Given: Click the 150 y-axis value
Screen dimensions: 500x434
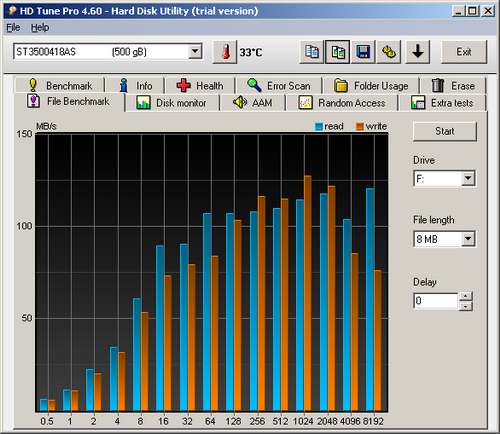Looking at the screenshot, I should [24, 134].
